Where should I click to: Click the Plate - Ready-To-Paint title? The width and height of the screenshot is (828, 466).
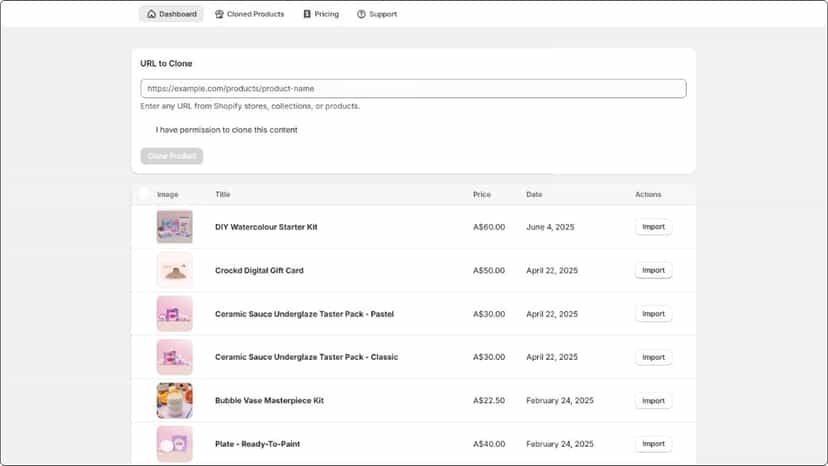pyautogui.click(x=257, y=444)
